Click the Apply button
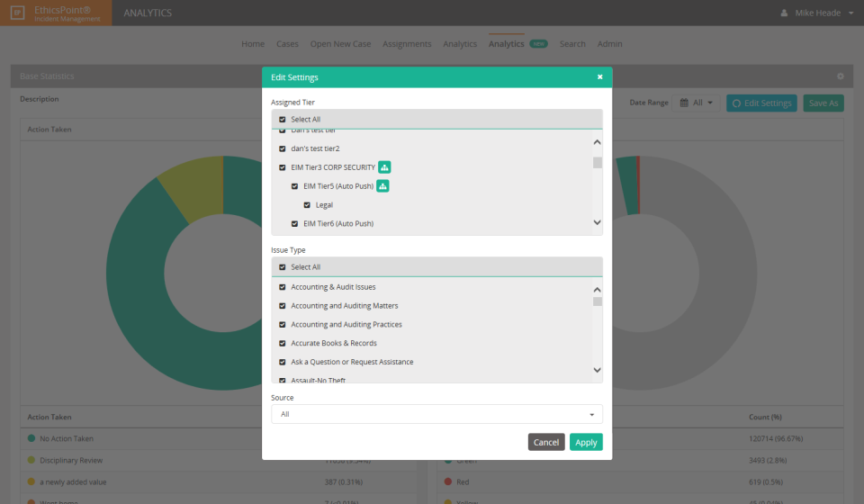The width and height of the screenshot is (864, 504). (586, 442)
